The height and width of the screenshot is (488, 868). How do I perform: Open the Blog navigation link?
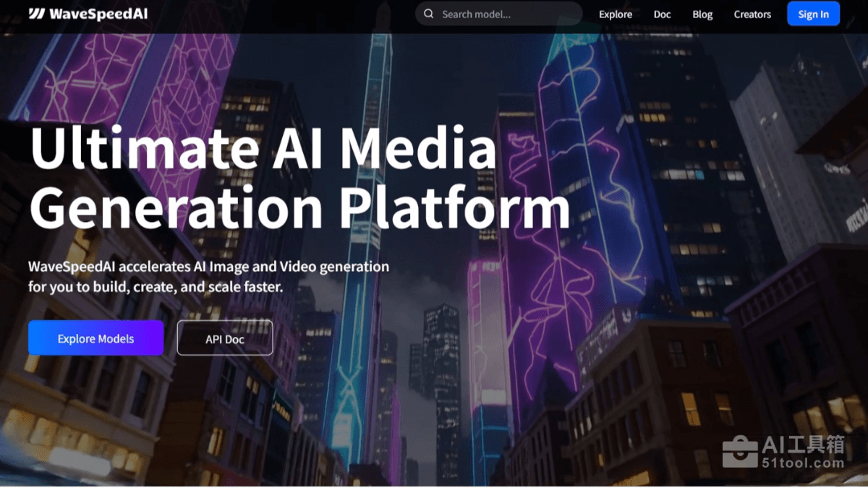coord(702,14)
